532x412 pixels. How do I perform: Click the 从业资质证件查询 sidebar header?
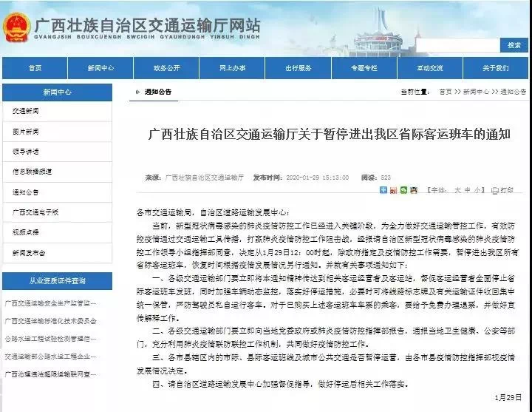58,281
